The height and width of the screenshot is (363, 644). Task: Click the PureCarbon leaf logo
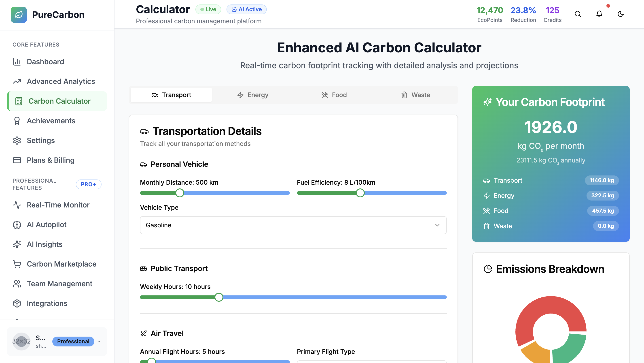pyautogui.click(x=19, y=15)
